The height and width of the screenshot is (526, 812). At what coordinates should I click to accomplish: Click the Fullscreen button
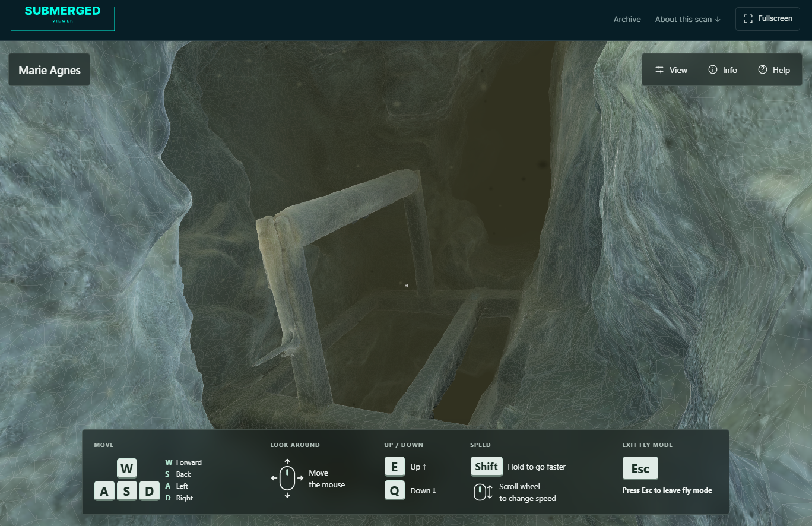(767, 18)
